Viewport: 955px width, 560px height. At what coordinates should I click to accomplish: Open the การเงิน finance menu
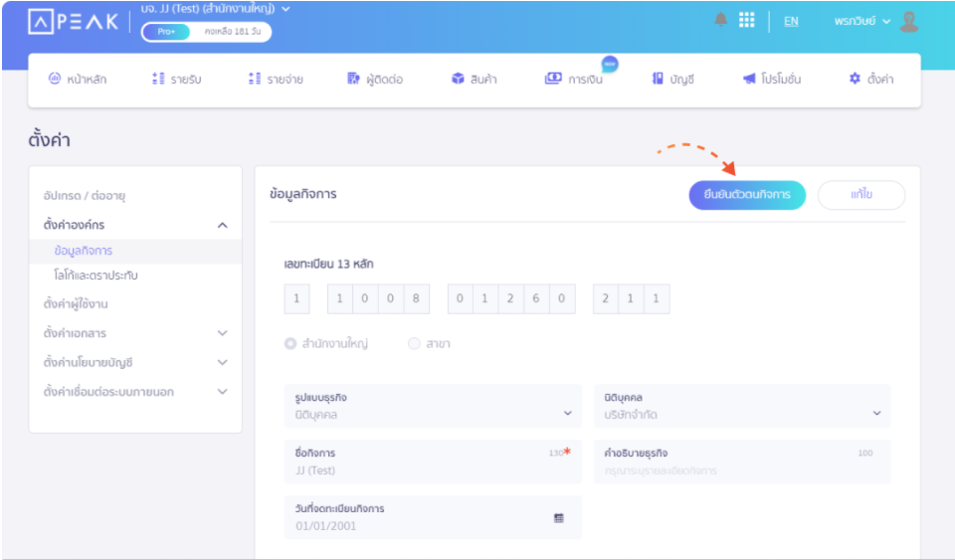(573, 80)
